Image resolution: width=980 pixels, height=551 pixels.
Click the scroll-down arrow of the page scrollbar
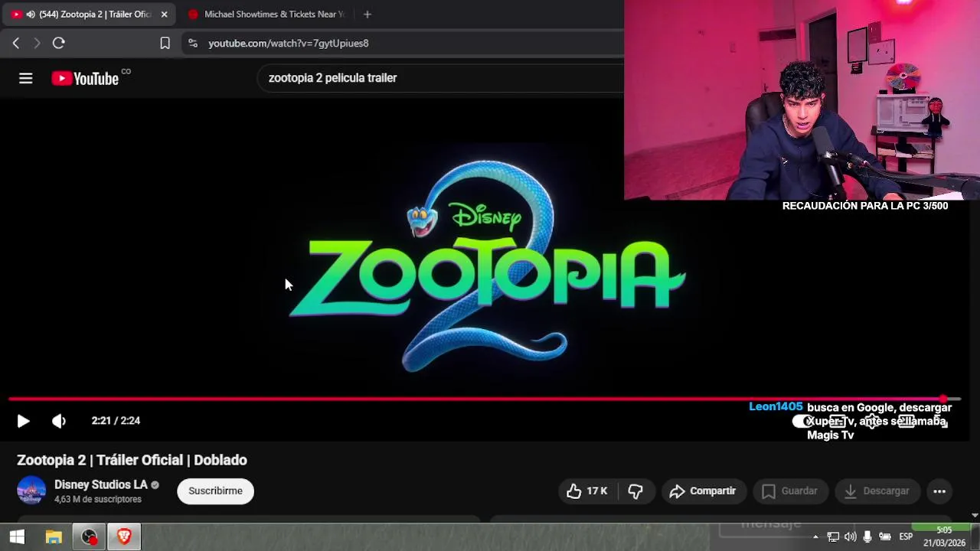(x=975, y=516)
